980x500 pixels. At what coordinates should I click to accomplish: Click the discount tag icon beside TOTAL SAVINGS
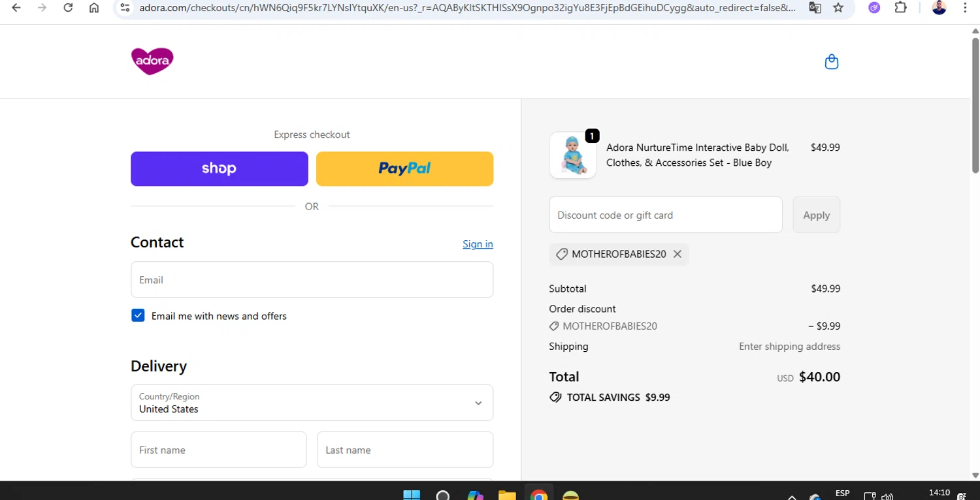[x=555, y=398]
